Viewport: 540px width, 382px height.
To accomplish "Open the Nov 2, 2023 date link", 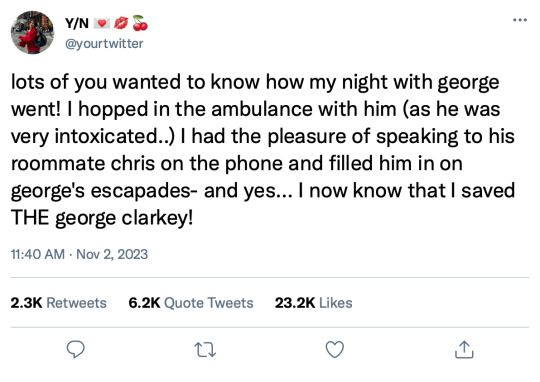I will 112,254.
